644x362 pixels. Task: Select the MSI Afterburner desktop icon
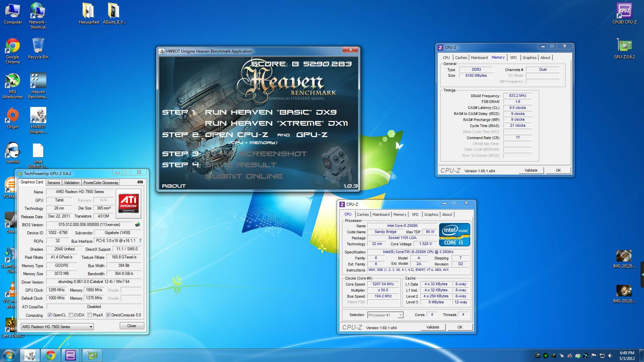(13, 85)
